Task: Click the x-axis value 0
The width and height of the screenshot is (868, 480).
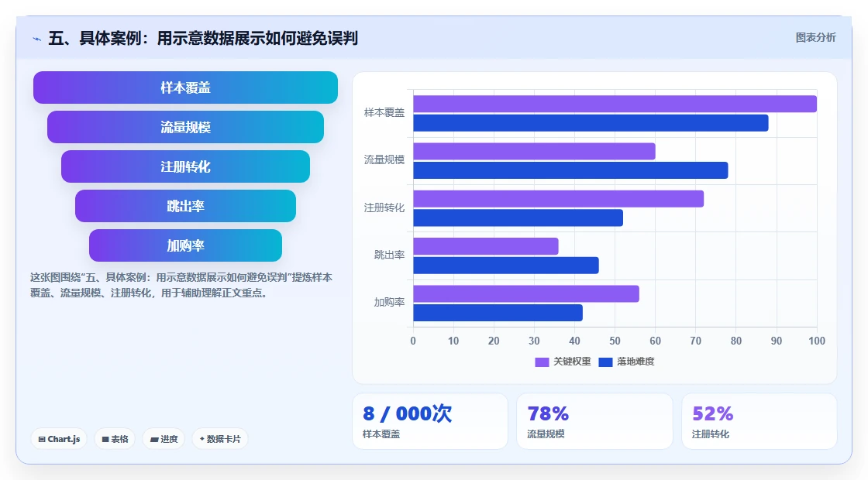Action: 413,341
